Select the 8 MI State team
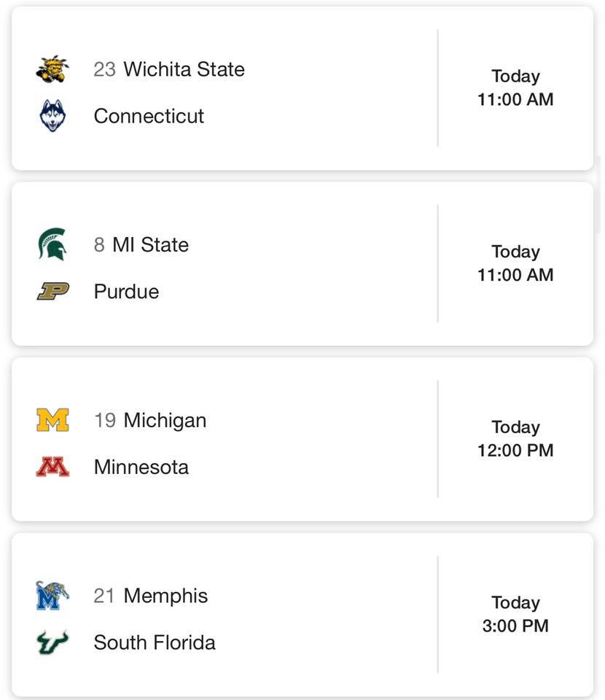The image size is (605, 700). pyautogui.click(x=141, y=245)
